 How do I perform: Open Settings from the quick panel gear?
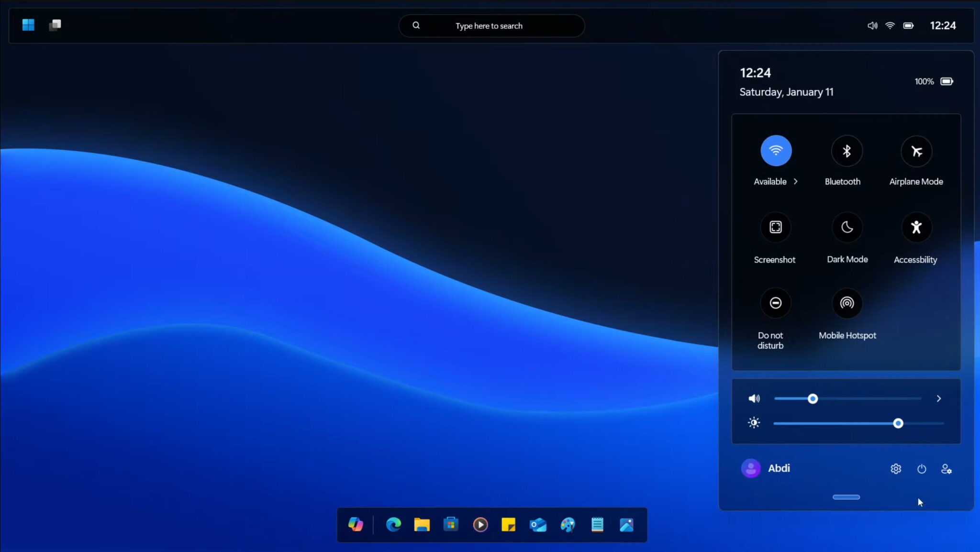pyautogui.click(x=896, y=468)
